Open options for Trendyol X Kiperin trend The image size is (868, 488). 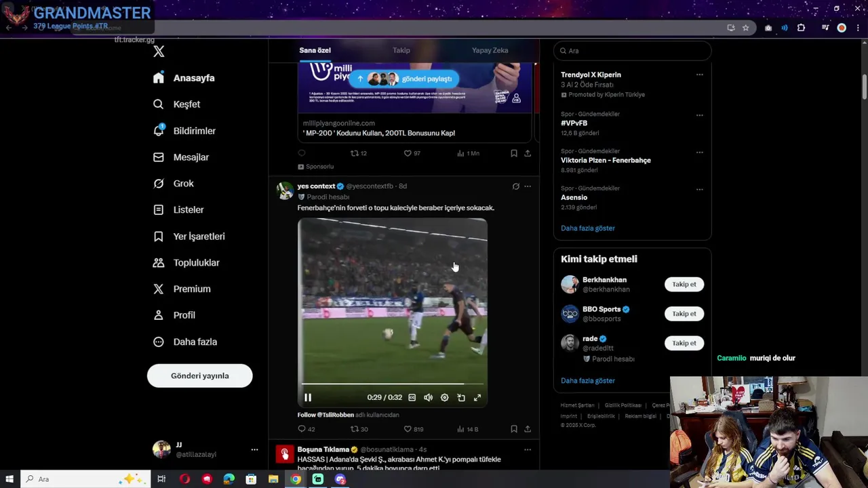(x=699, y=75)
